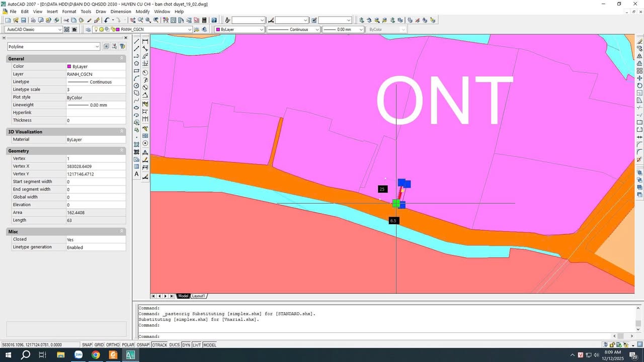Toggle ORTHO mode in status bar
Image resolution: width=644 pixels, height=362 pixels.
pos(113,345)
